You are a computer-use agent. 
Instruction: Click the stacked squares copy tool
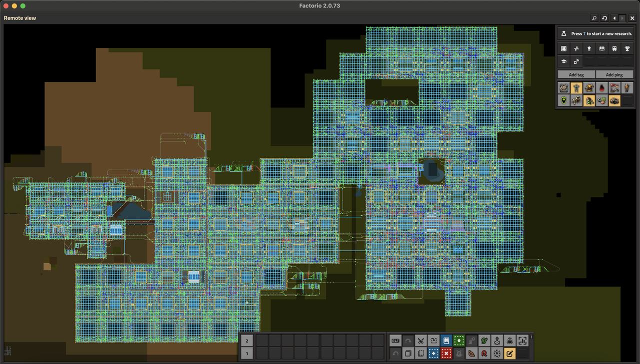tap(408, 354)
